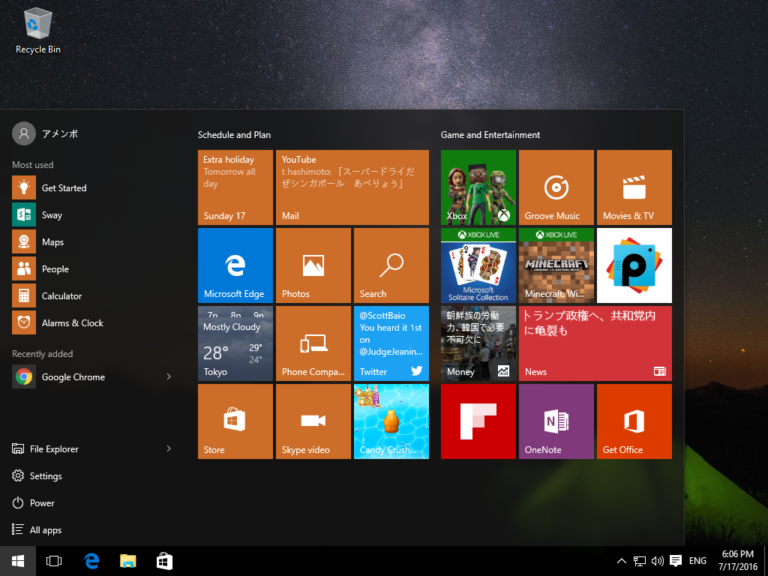Screen dimensions: 768x576
Task: Launch OneNote tile
Action: [x=556, y=421]
